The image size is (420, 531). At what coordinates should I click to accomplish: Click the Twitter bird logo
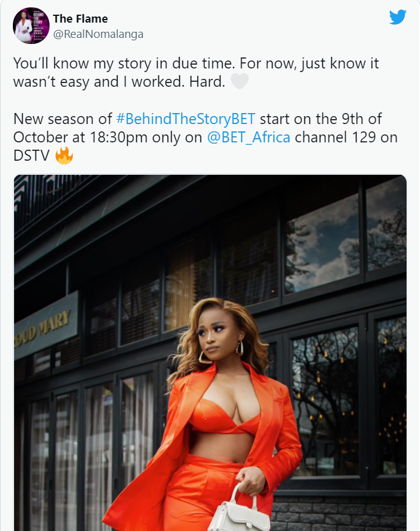pos(397,17)
